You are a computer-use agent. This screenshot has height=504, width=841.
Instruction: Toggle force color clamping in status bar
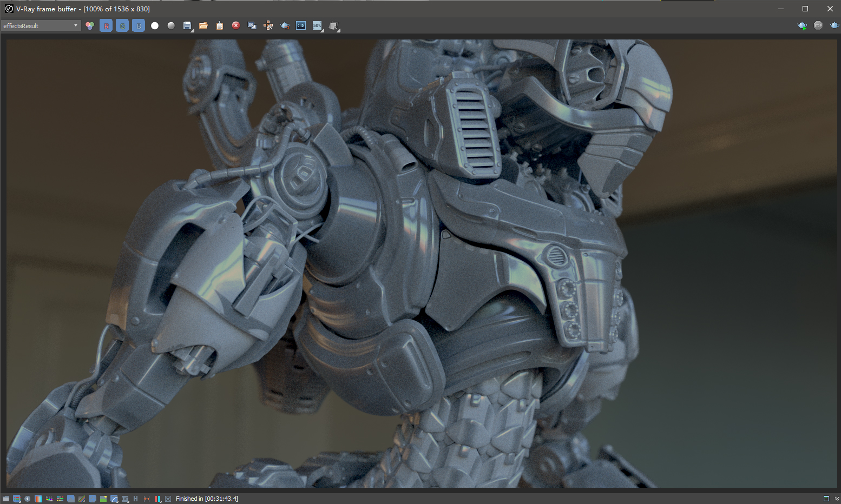(17, 499)
